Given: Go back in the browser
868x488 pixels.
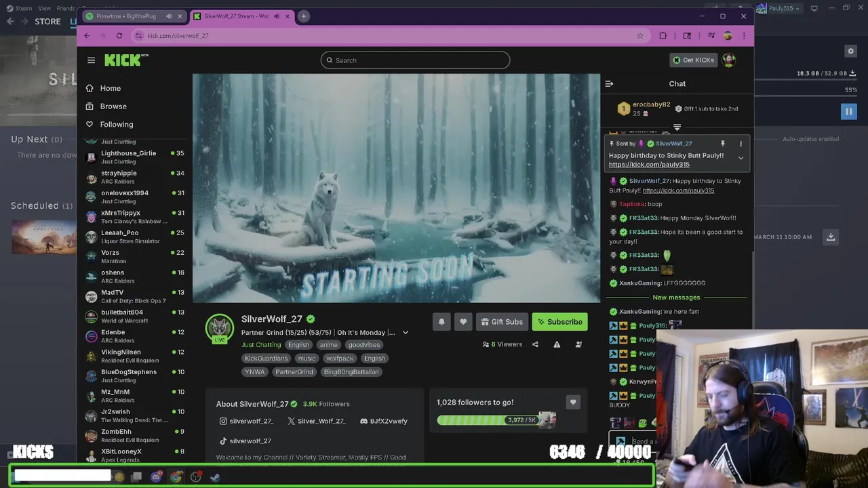Looking at the screenshot, I should click(x=87, y=36).
